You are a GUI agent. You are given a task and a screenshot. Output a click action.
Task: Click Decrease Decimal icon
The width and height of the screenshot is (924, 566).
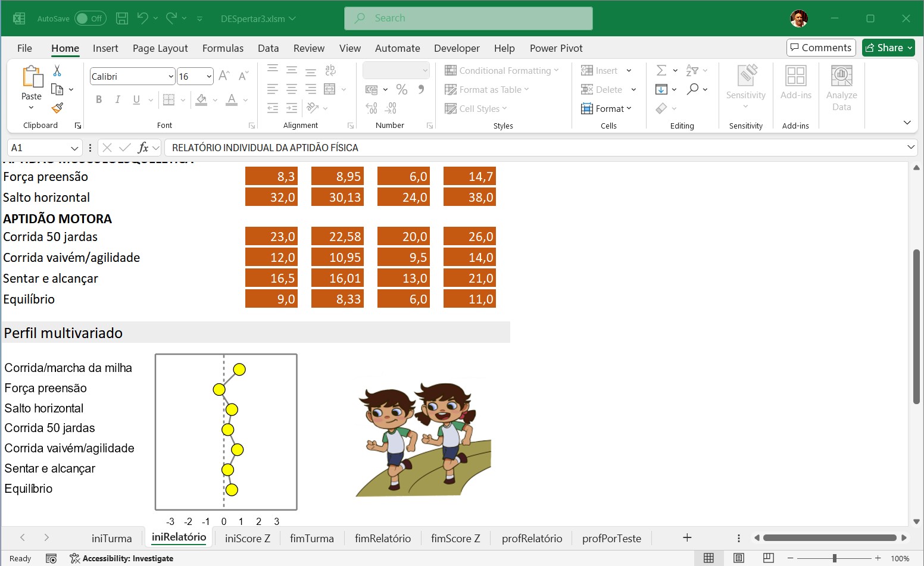click(x=391, y=108)
